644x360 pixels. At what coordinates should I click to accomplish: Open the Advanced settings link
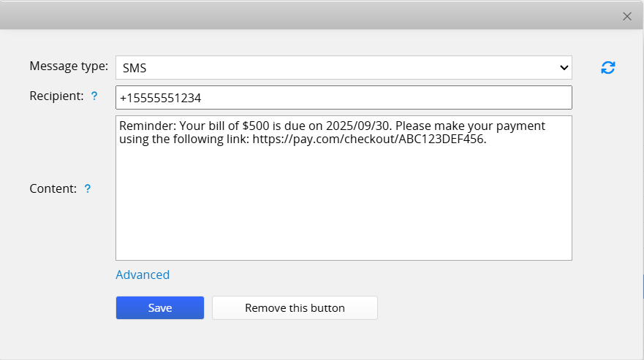click(x=143, y=275)
